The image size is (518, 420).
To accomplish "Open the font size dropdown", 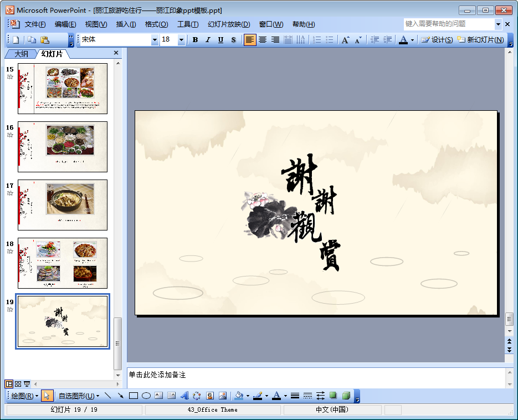I will point(181,40).
